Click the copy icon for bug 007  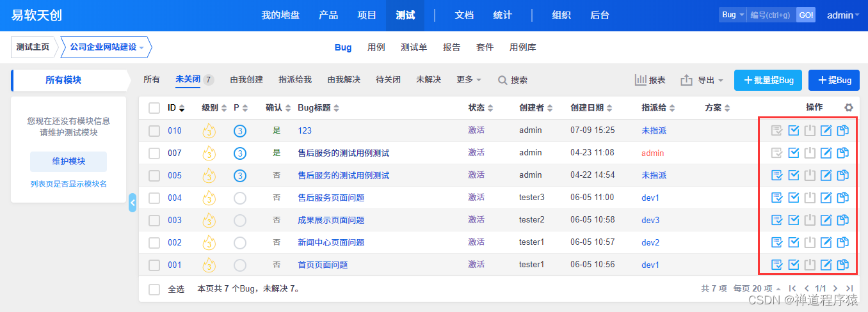(x=843, y=153)
